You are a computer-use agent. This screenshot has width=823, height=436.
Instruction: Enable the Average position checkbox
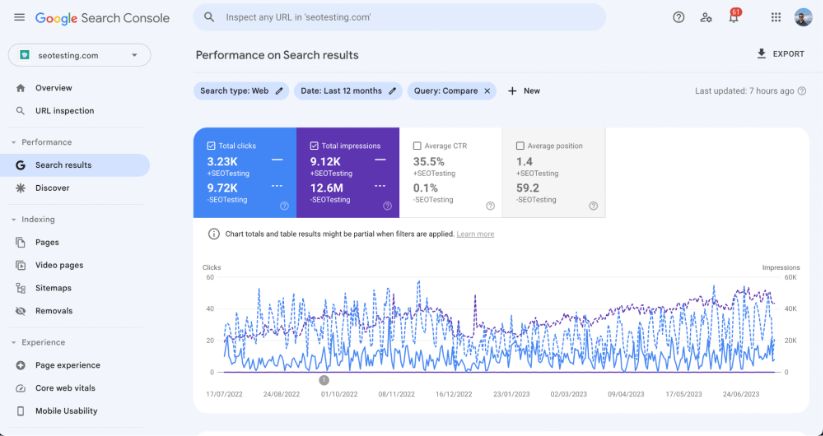[520, 146]
